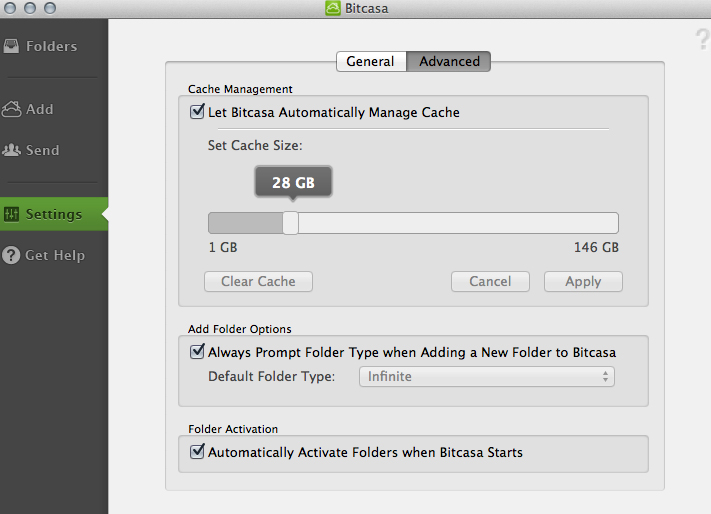Click the Clear Cache button
Viewport: 711px width, 514px height.
[258, 281]
